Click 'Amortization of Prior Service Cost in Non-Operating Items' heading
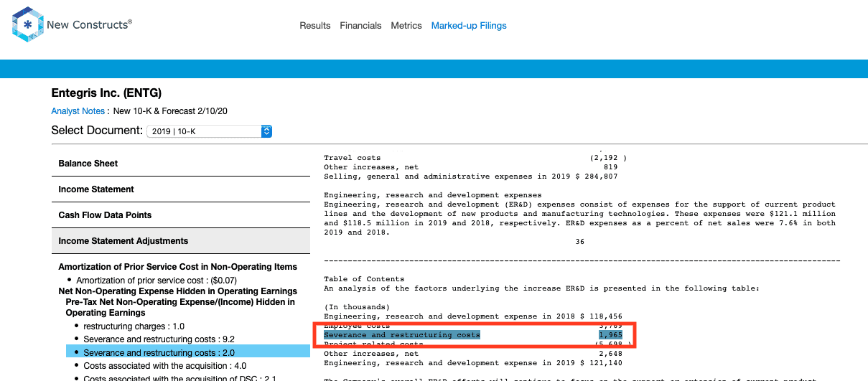 tap(177, 267)
